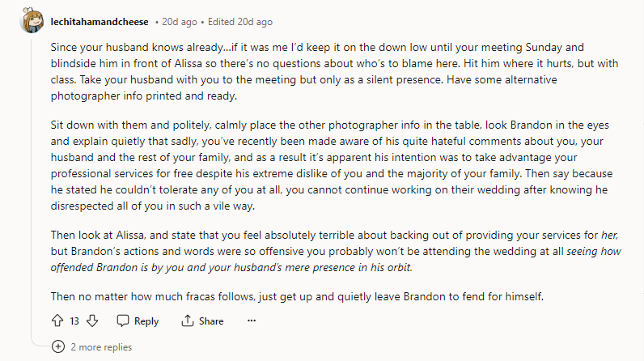Viewport: 644px width, 361px height.
Task: Click the Reply text label
Action: [x=146, y=321]
